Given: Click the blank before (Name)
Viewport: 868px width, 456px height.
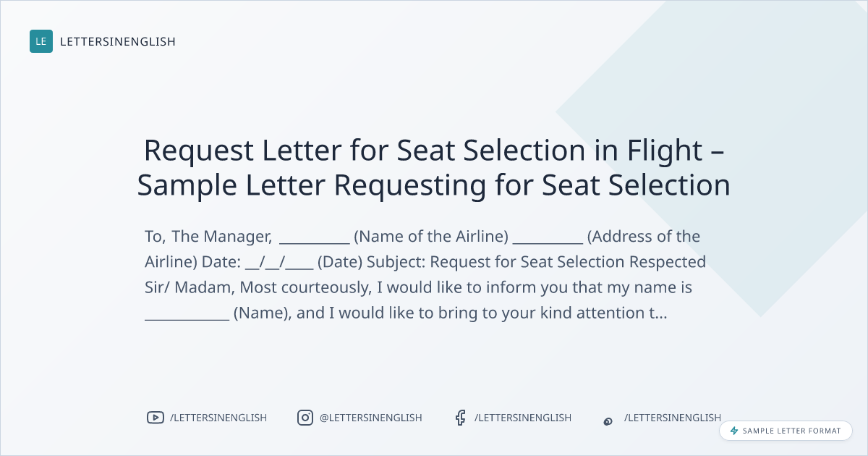Looking at the screenshot, I should [187, 316].
